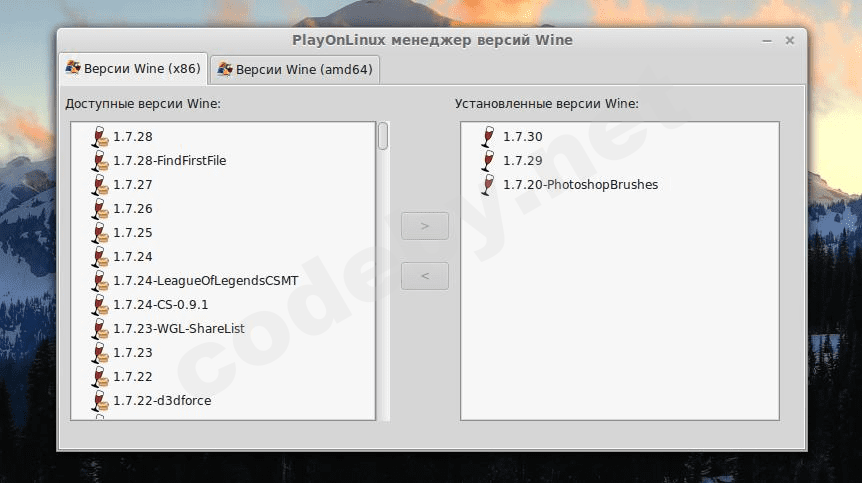
Task: Select version 1.7.28 in available list
Action: click(132, 137)
